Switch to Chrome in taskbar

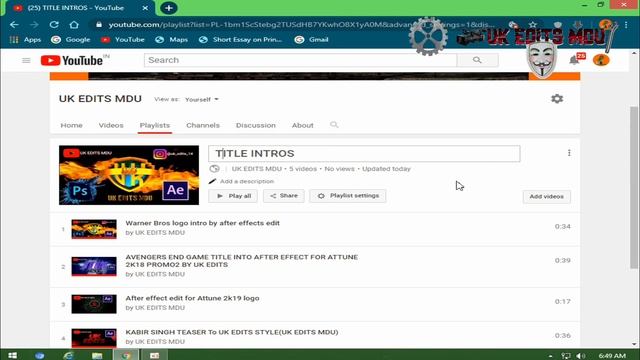tap(126, 355)
